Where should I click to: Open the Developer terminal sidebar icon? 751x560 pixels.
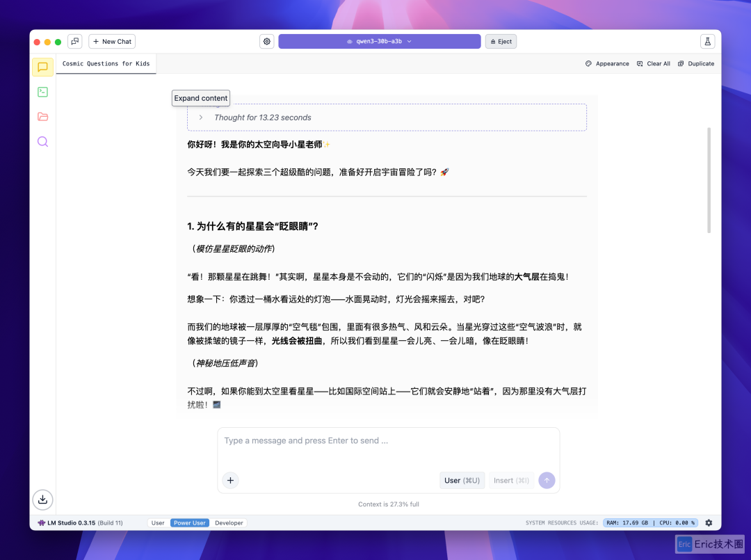point(42,92)
